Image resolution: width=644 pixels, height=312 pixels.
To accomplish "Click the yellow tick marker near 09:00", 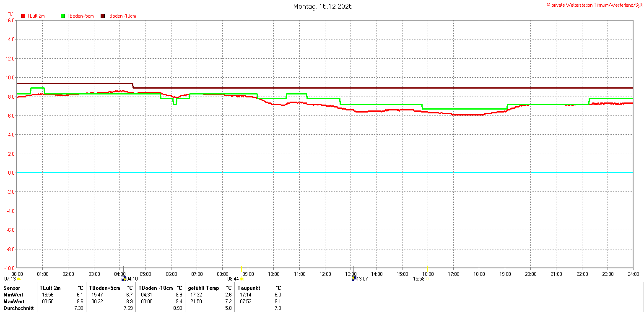I will 241,268.
